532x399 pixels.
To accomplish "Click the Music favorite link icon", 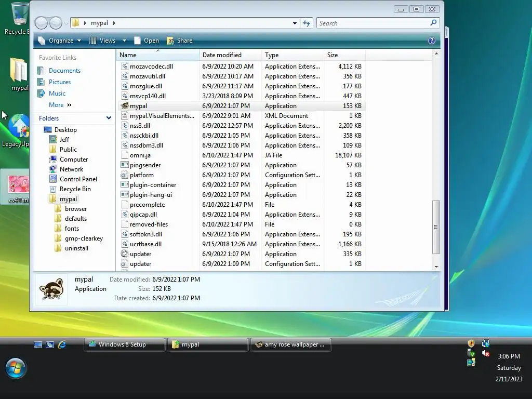I will coord(41,94).
